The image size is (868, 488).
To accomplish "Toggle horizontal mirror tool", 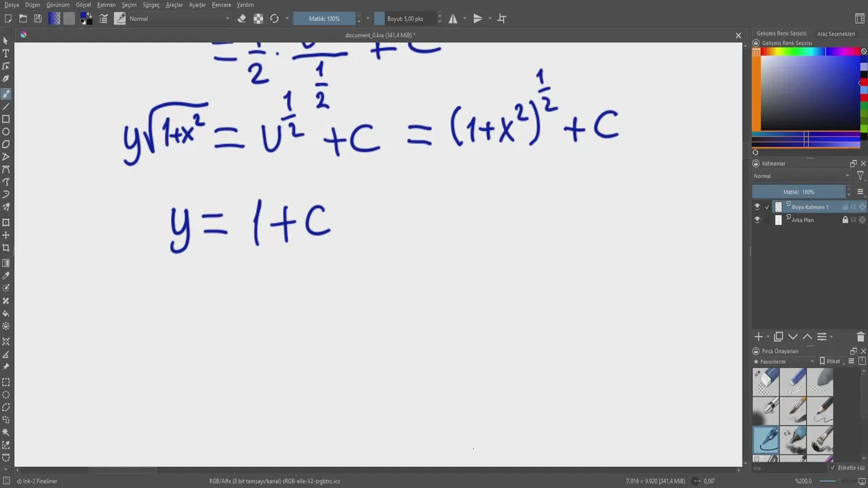I will tap(453, 18).
